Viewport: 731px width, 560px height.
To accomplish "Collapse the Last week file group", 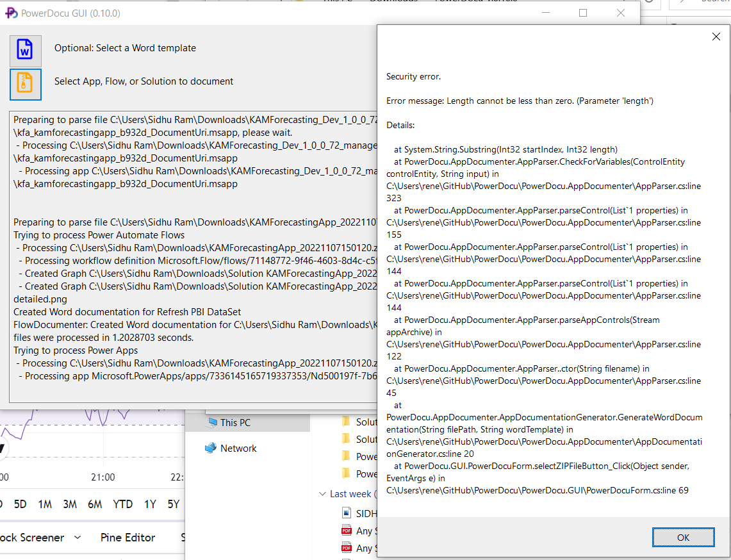I will pyautogui.click(x=321, y=493).
